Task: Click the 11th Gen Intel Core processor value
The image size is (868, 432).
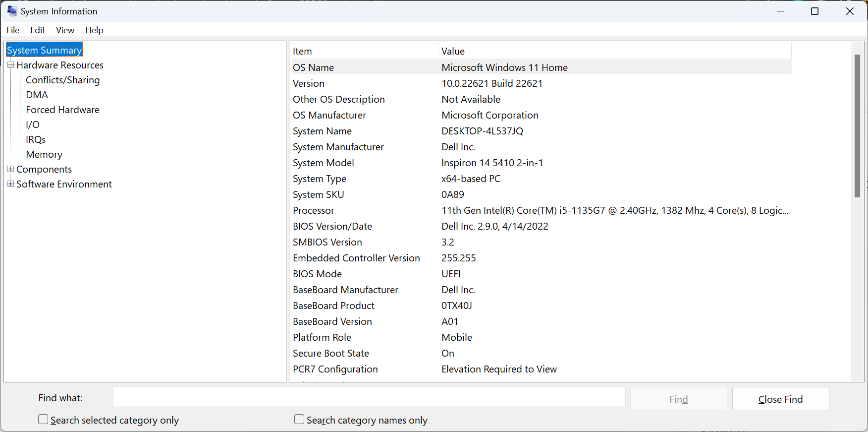Action: pyautogui.click(x=615, y=210)
